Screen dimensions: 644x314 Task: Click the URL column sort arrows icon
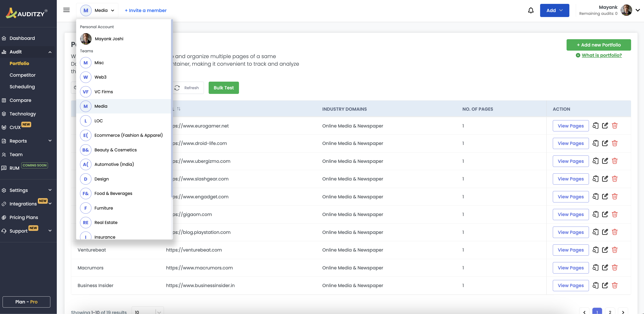[x=179, y=109]
